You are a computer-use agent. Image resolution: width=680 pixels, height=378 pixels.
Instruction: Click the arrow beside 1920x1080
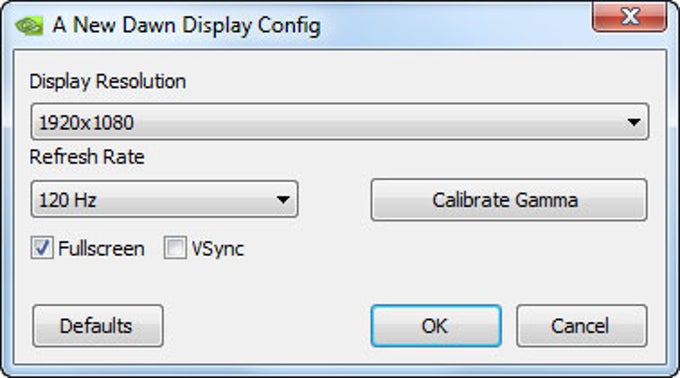634,122
